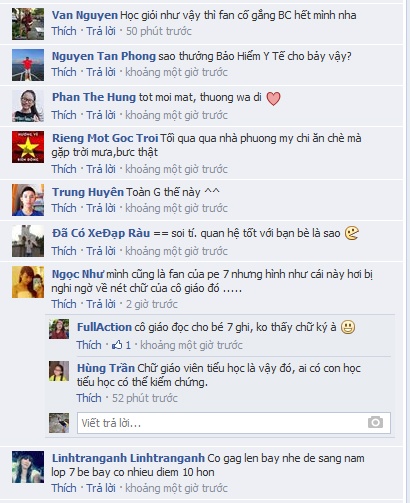The width and height of the screenshot is (410, 503).
Task: Reply to Nguyen Tan Phong's comment
Action: point(101,72)
